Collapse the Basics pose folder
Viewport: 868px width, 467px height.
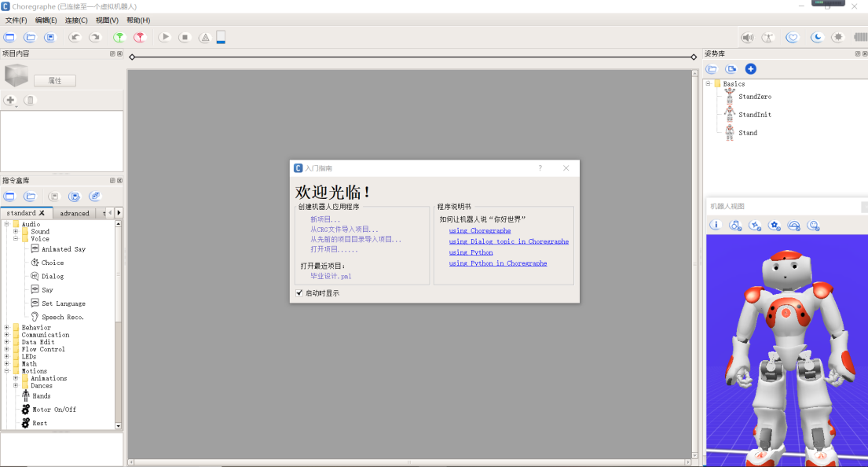(708, 83)
